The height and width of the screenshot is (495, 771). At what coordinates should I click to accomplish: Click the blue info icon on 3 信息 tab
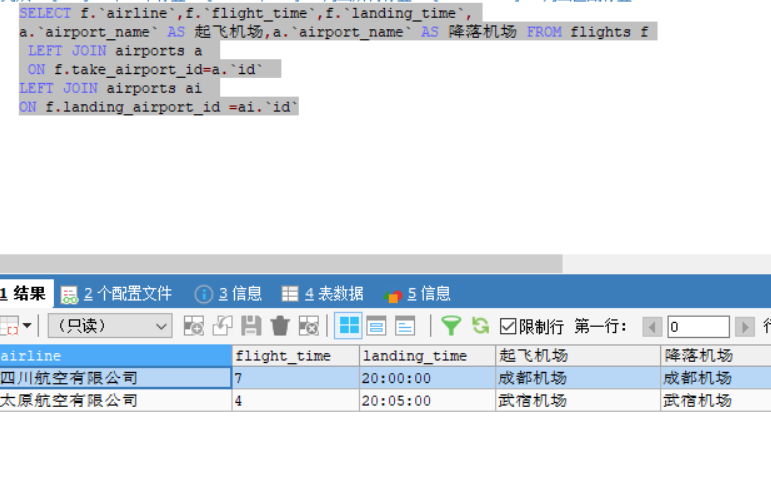pos(204,294)
